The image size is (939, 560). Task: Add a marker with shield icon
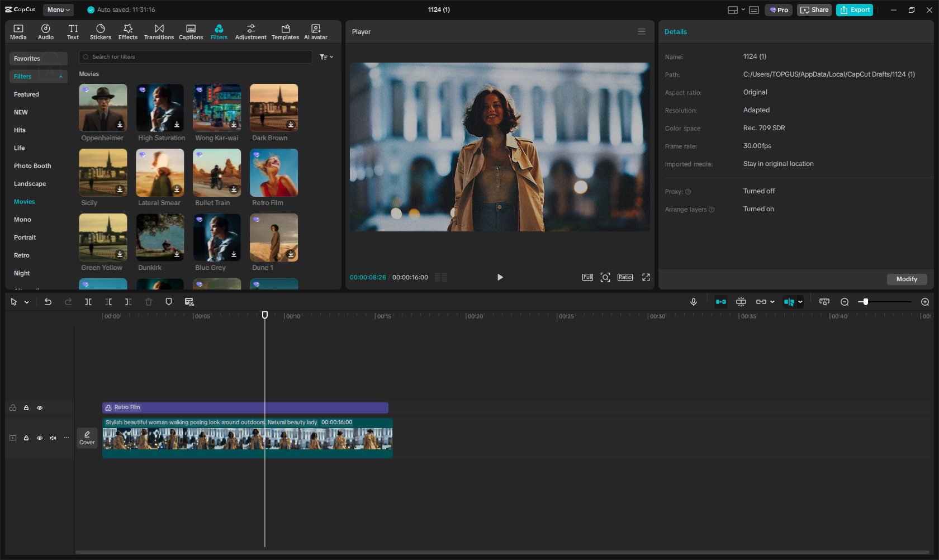click(169, 302)
